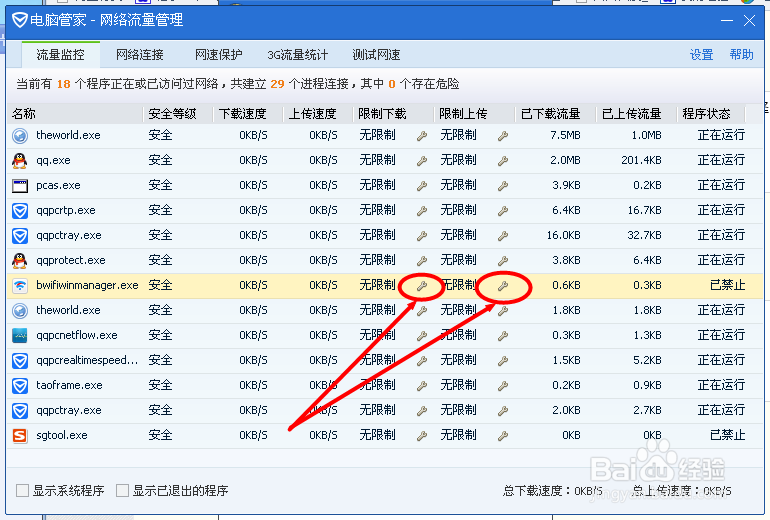
Task: Minimize the 网络流量管理 window
Action: 727,21
